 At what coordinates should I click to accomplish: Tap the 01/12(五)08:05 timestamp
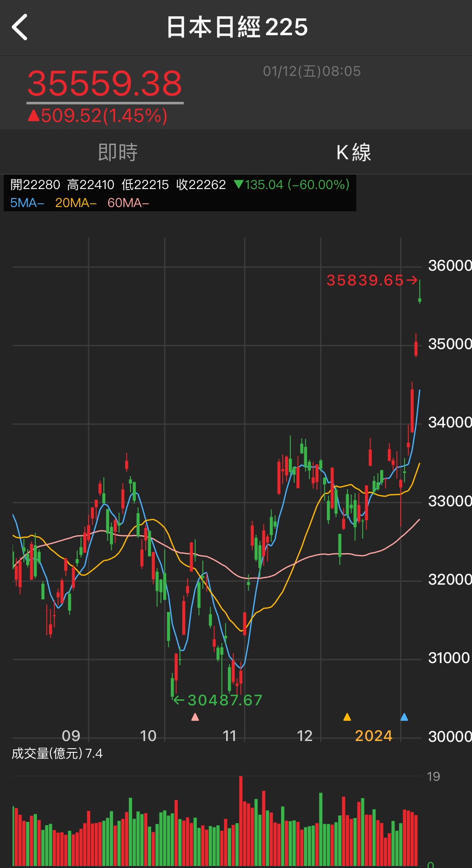[x=312, y=71]
